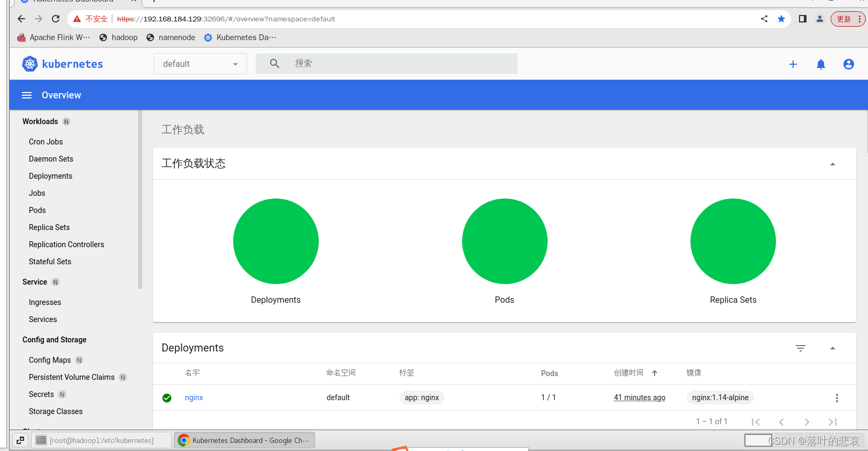The image size is (868, 451).
Task: Collapse the Deployments card
Action: [x=833, y=348]
